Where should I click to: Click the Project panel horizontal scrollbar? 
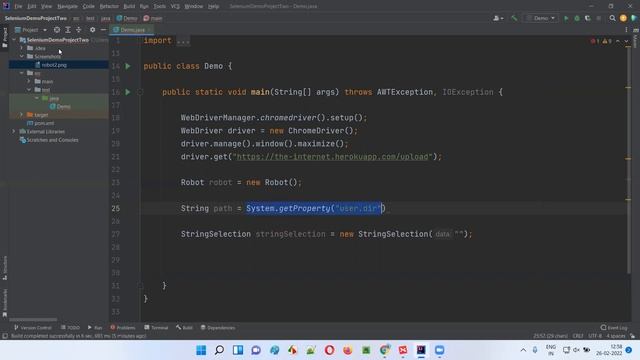click(33, 320)
